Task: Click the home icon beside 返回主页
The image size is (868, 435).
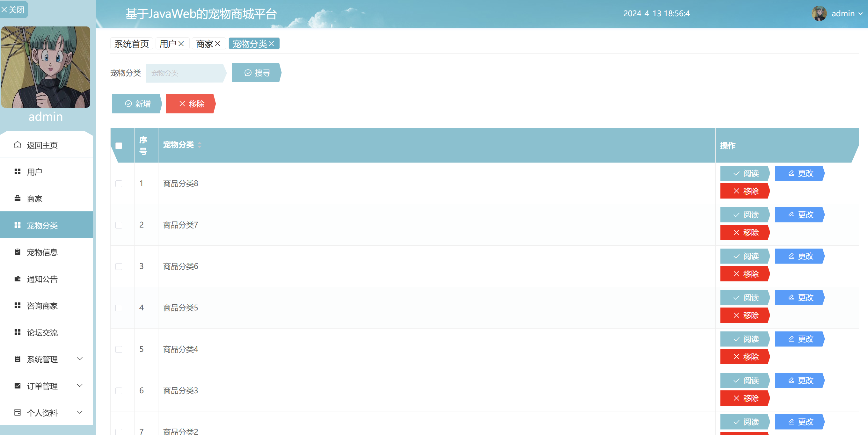Action: tap(18, 145)
